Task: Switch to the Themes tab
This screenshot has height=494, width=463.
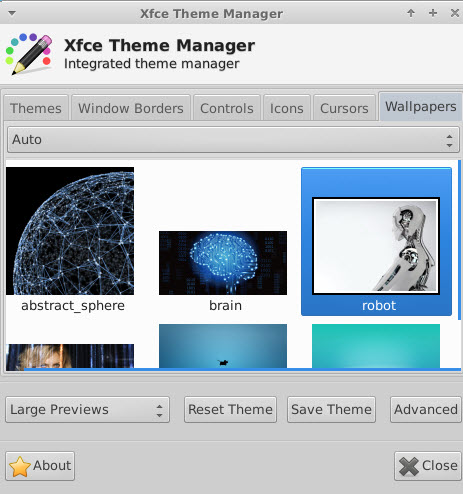Action: pyautogui.click(x=36, y=108)
